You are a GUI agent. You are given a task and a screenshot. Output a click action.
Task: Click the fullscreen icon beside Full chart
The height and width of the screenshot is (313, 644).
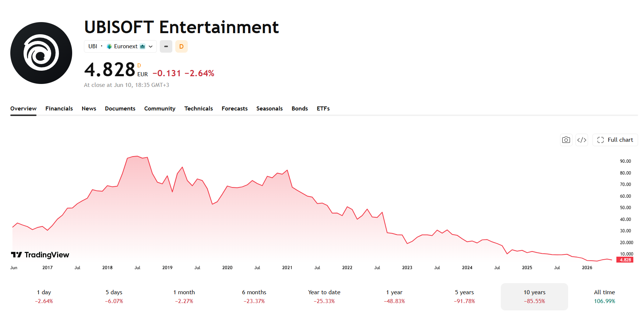pyautogui.click(x=601, y=140)
